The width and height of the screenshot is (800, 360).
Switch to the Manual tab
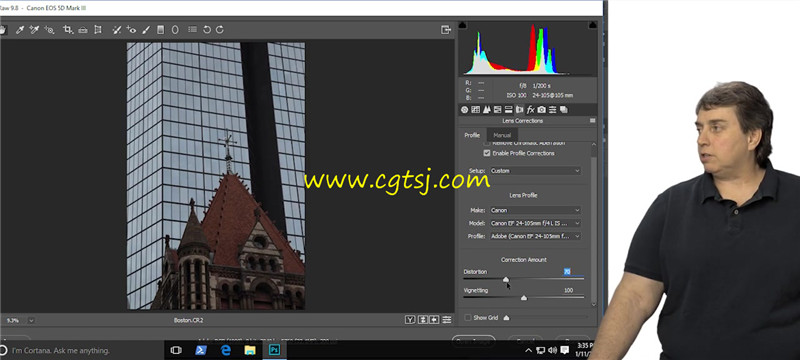502,135
